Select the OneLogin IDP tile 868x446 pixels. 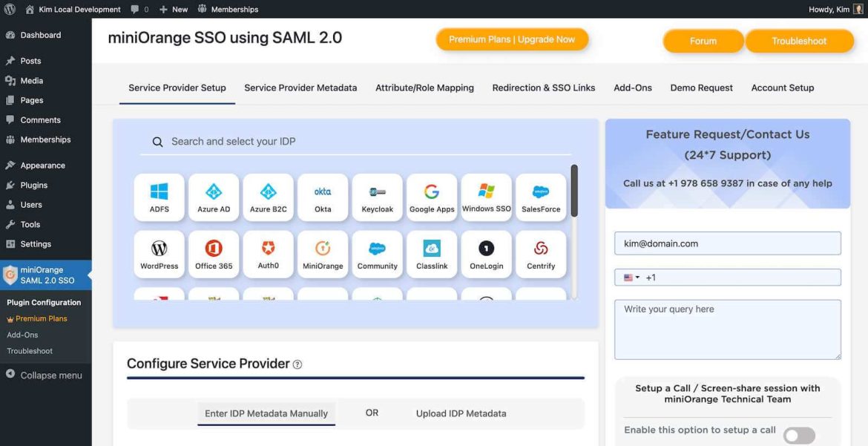(486, 255)
